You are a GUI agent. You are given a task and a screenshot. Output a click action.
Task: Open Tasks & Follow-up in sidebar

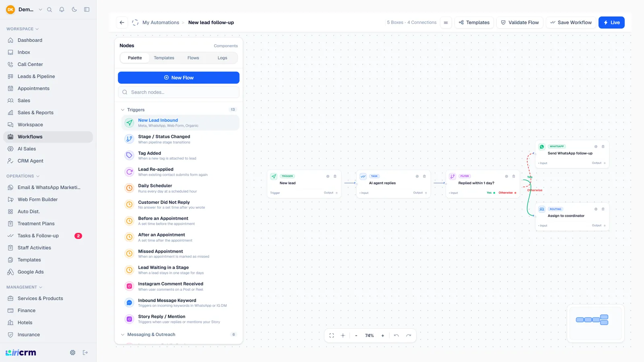pyautogui.click(x=48, y=236)
